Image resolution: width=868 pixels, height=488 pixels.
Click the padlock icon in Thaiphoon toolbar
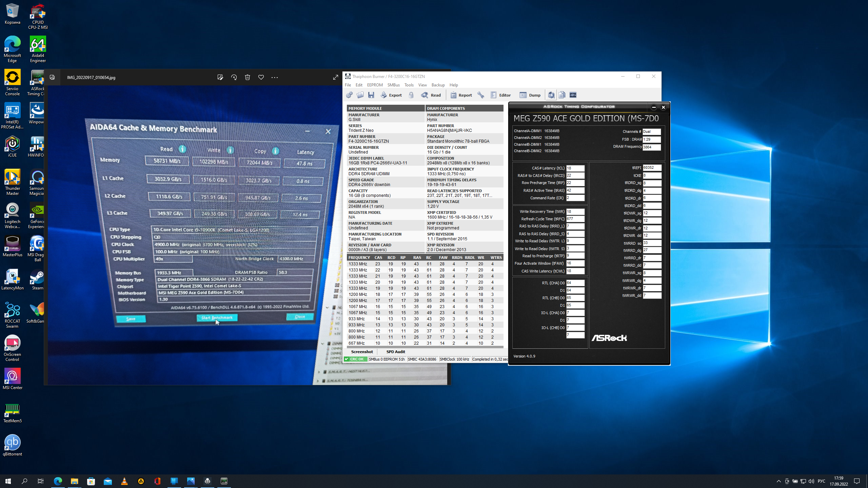pos(411,95)
